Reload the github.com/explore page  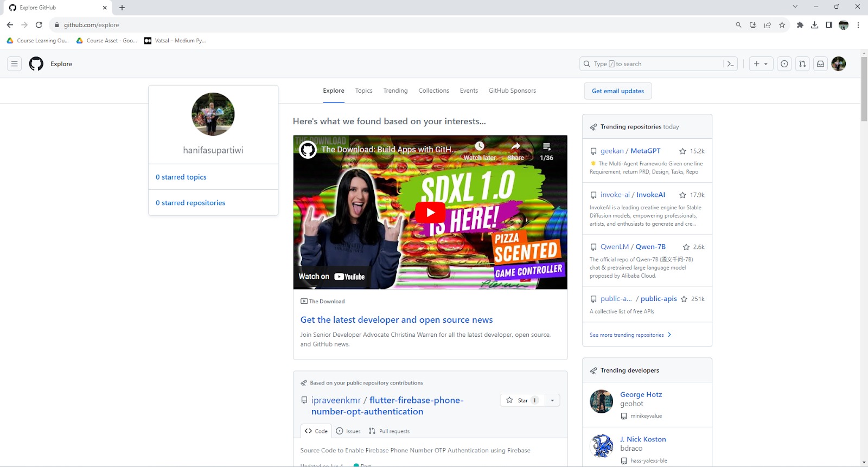(x=39, y=25)
